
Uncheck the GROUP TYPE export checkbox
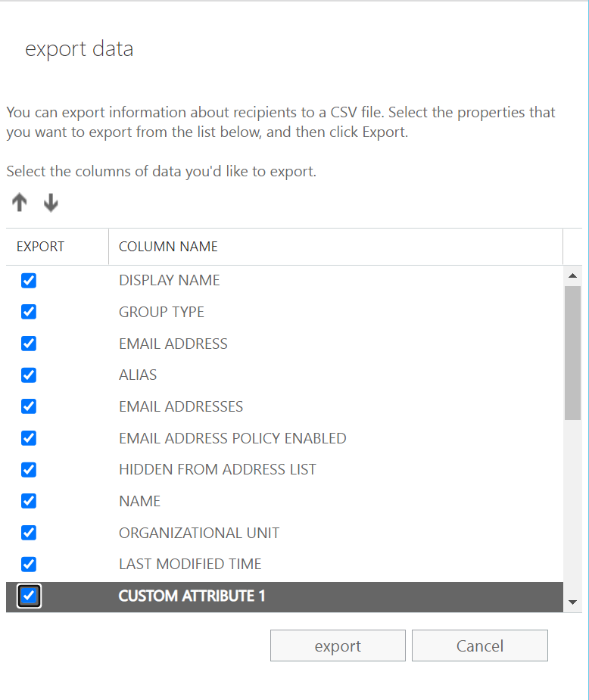pos(29,312)
